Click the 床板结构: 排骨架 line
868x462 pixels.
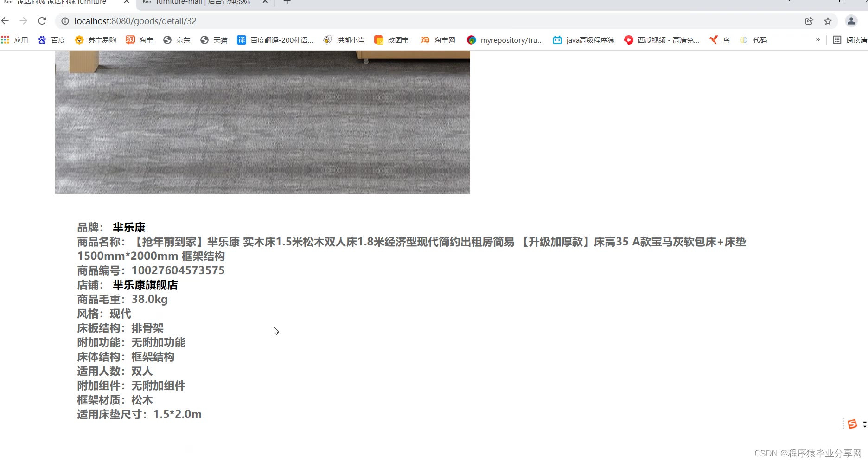click(x=120, y=328)
